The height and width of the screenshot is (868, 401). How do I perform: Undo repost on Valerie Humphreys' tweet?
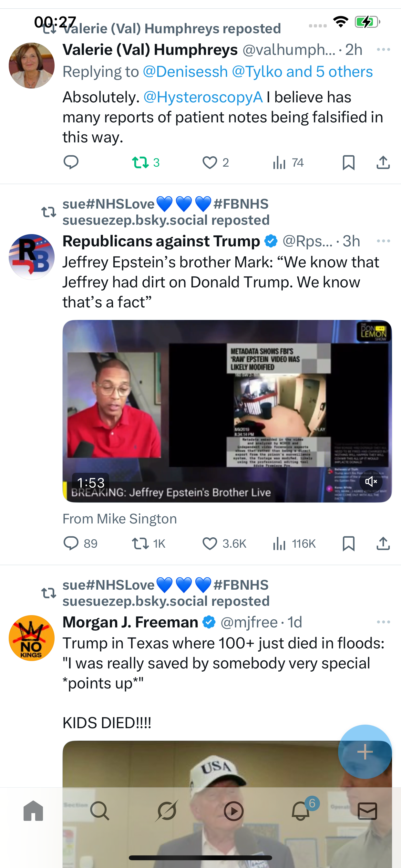tap(146, 162)
